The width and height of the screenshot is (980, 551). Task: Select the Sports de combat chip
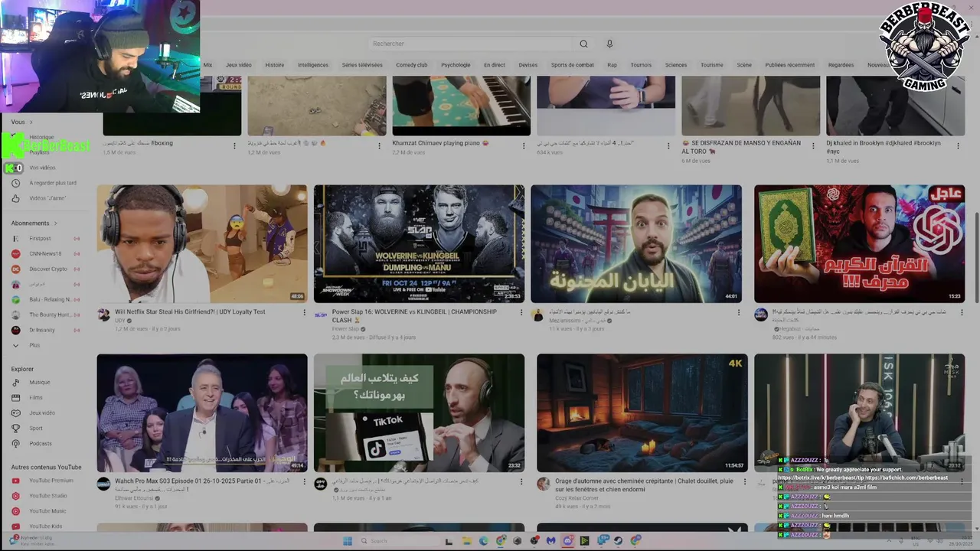coord(573,65)
